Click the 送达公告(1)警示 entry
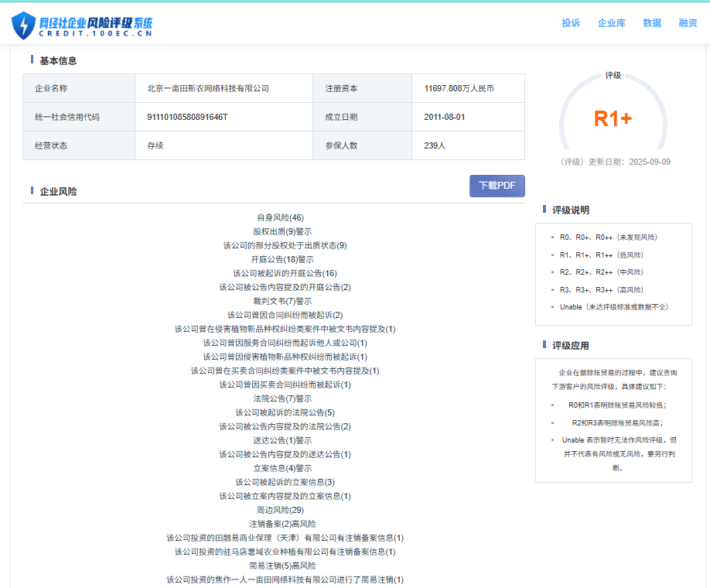 pos(282,440)
